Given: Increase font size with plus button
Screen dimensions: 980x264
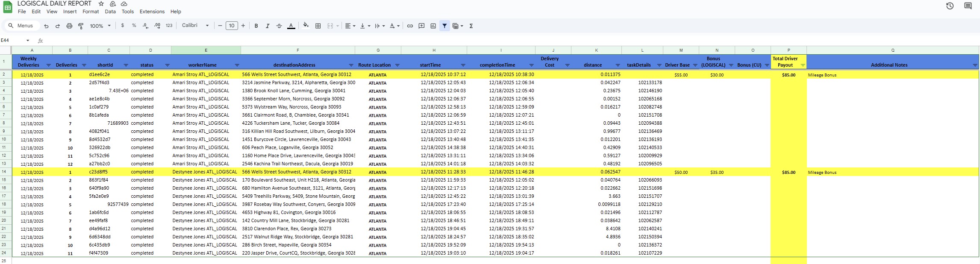Looking at the screenshot, I should (x=243, y=26).
